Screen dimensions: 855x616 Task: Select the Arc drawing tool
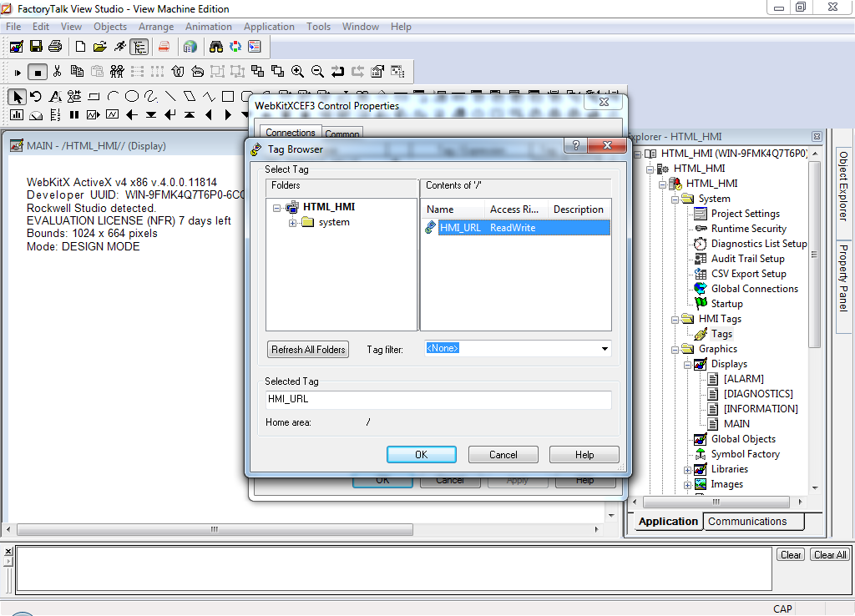click(x=113, y=97)
